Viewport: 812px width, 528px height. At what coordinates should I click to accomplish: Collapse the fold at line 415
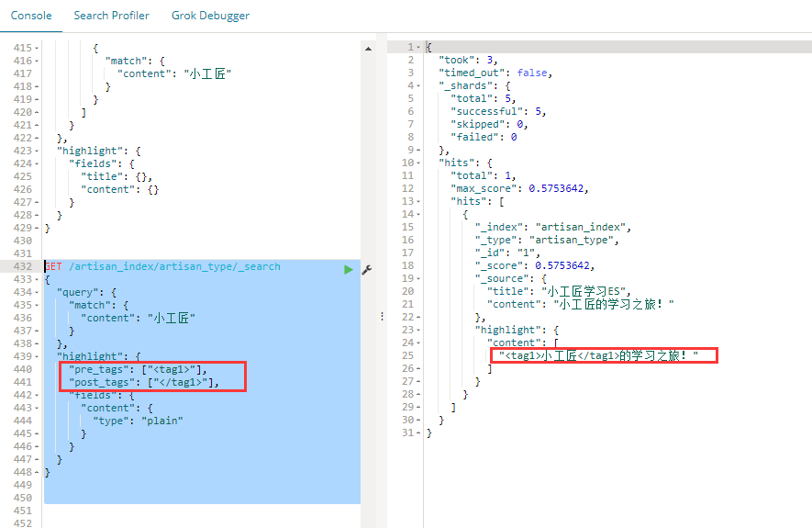(37, 48)
